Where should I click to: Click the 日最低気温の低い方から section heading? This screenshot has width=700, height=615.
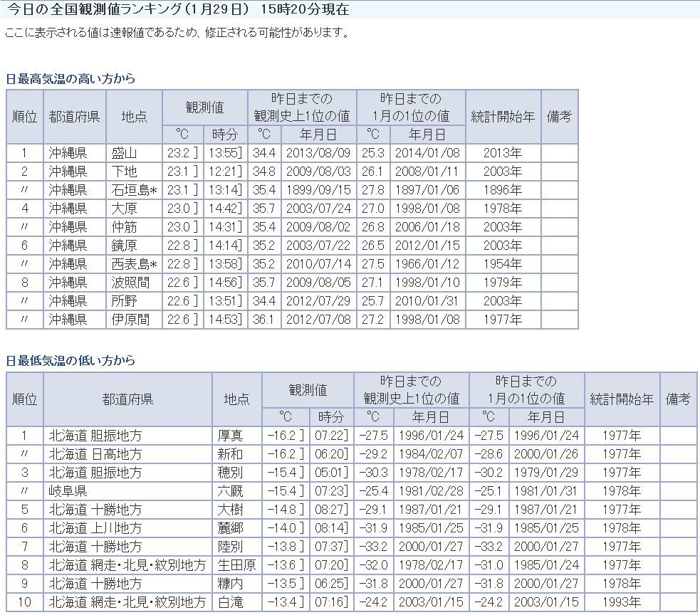tap(70, 361)
